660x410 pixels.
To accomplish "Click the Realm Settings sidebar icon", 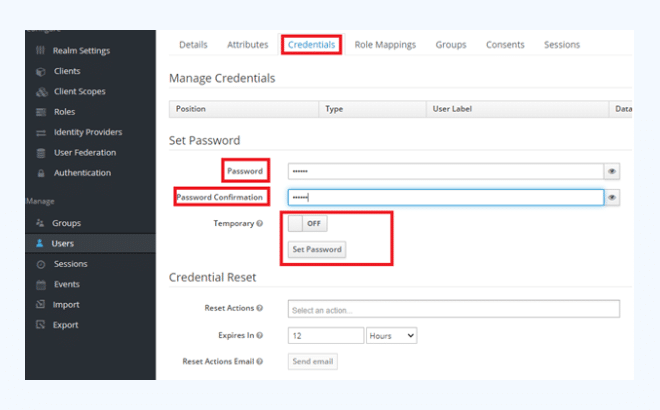I will click(41, 51).
